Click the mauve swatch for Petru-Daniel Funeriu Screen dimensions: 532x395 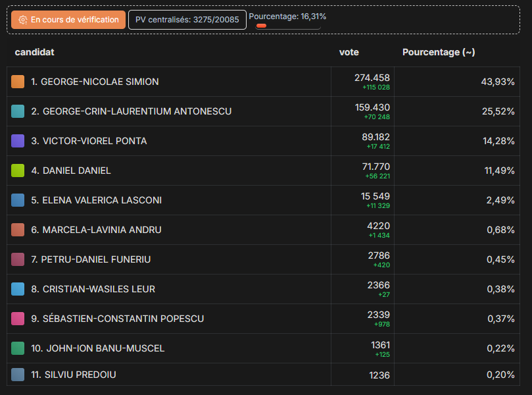point(18,259)
